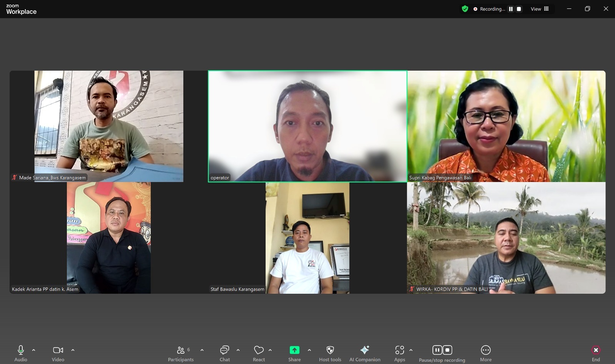Expand audio options arrow next to Audio
The width and height of the screenshot is (615, 364).
[x=34, y=350]
